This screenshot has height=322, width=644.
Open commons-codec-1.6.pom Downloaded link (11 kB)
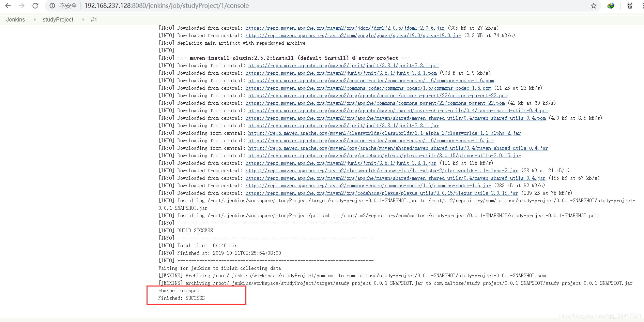(x=368, y=88)
